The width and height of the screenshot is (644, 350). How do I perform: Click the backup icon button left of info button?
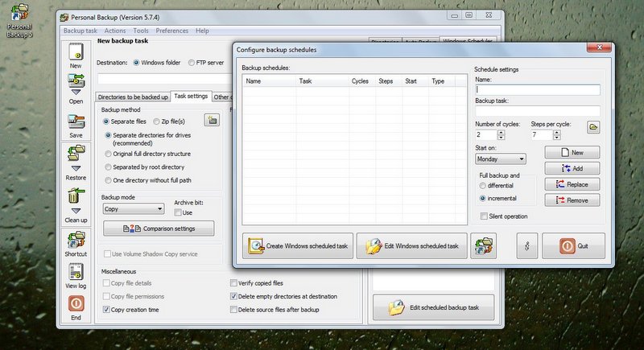click(x=484, y=245)
